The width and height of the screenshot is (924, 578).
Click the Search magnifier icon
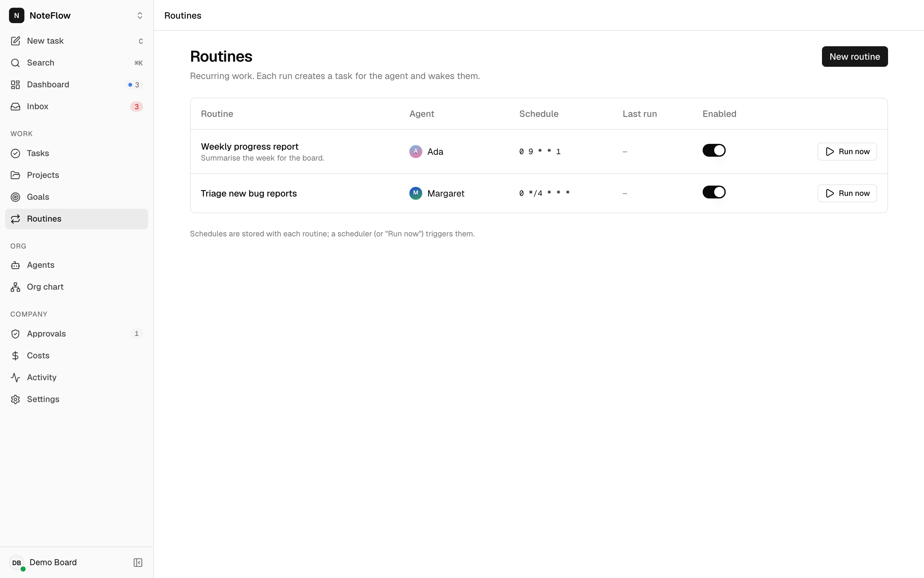(x=15, y=63)
